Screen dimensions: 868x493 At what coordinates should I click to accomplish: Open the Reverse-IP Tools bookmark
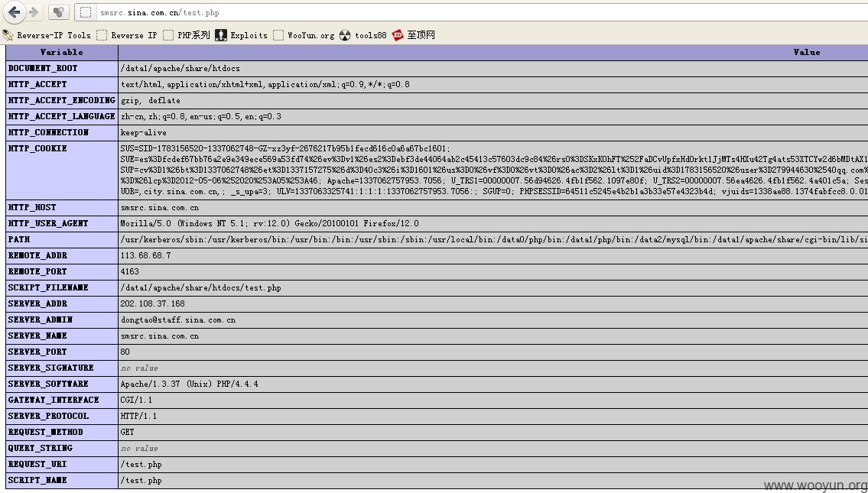[47, 35]
